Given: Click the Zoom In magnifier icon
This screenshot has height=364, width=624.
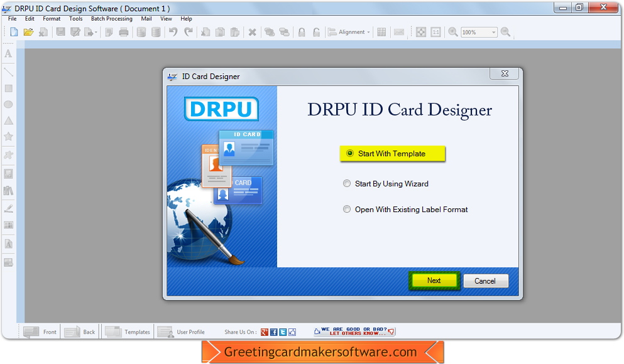Looking at the screenshot, I should tap(453, 32).
